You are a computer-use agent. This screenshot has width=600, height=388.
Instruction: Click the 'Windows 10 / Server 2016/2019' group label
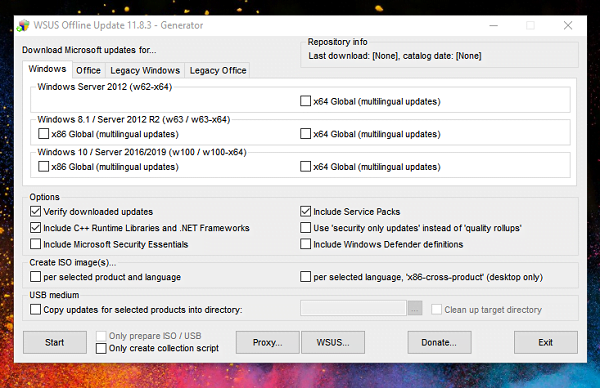pyautogui.click(x=142, y=152)
